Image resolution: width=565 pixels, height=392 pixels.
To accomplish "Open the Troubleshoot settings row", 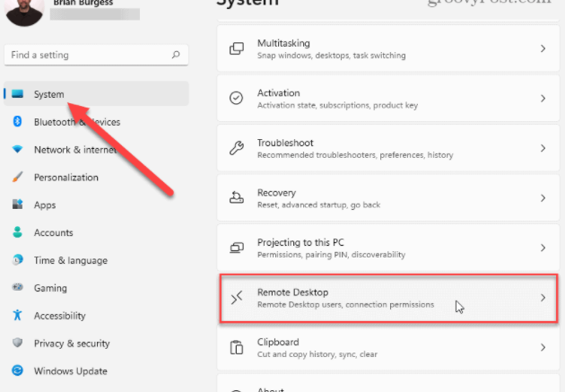I will (386, 148).
